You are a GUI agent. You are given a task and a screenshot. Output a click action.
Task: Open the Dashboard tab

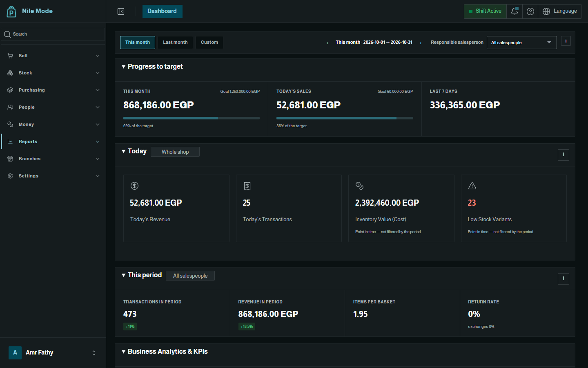(x=162, y=11)
